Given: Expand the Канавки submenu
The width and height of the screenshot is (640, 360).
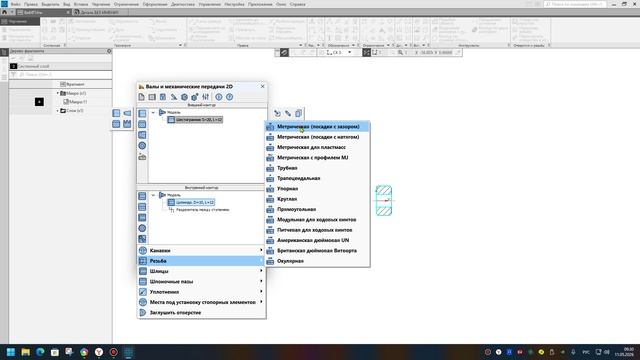Looking at the screenshot, I should 201,250.
